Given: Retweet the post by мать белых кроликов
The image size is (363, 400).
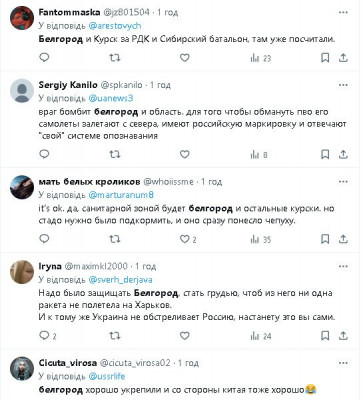Looking at the screenshot, I should click(115, 239).
